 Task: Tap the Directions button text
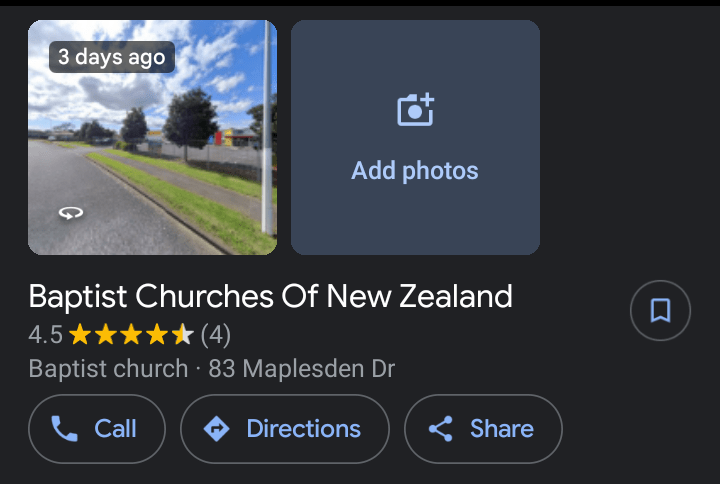303,429
